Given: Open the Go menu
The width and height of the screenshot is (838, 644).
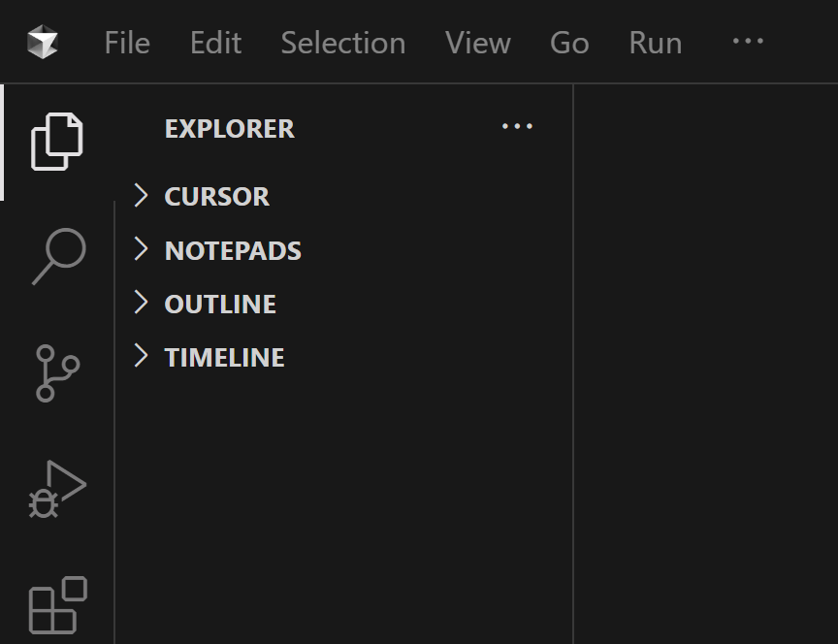Looking at the screenshot, I should pos(568,43).
